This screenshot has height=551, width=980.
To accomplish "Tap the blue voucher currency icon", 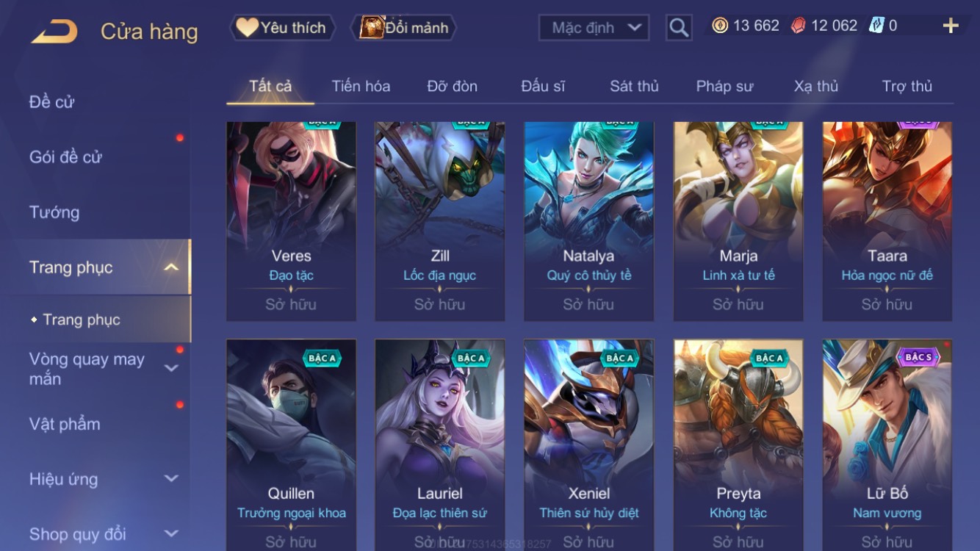I will pyautogui.click(x=876, y=26).
